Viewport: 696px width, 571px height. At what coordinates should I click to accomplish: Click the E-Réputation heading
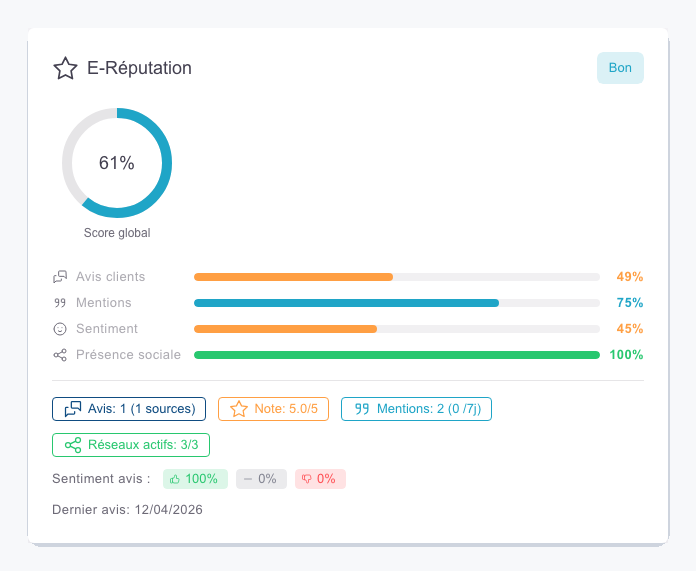click(x=139, y=68)
